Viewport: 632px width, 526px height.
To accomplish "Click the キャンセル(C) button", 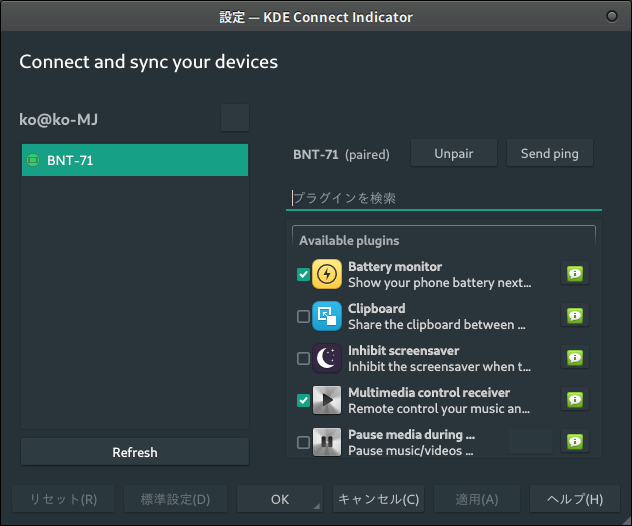I will point(378,499).
